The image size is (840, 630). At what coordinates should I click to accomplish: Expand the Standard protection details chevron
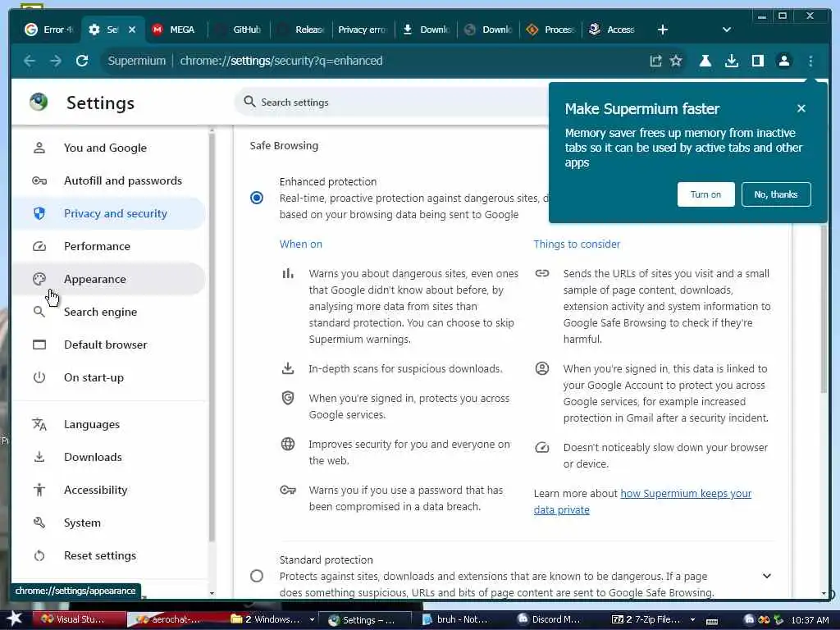coord(767,576)
